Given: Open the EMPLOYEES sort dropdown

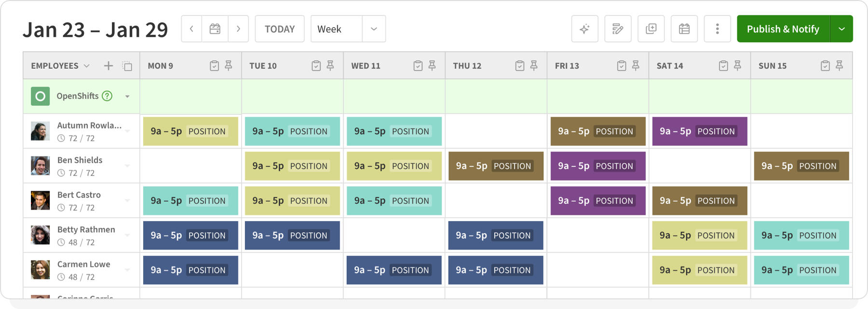Looking at the screenshot, I should pyautogui.click(x=87, y=66).
